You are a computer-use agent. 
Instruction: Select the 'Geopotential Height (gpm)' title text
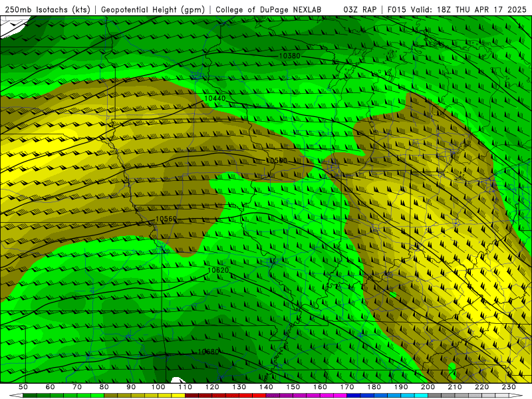153,9
